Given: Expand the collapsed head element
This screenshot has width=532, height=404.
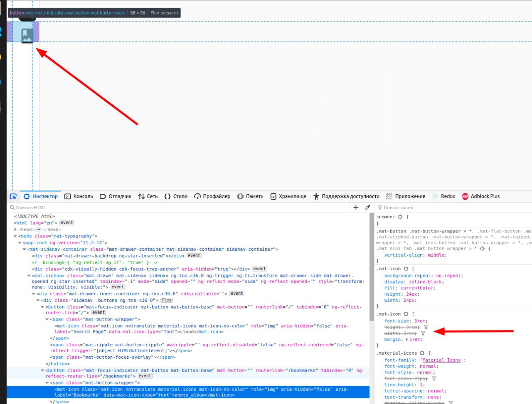Looking at the screenshot, I should point(15,230).
